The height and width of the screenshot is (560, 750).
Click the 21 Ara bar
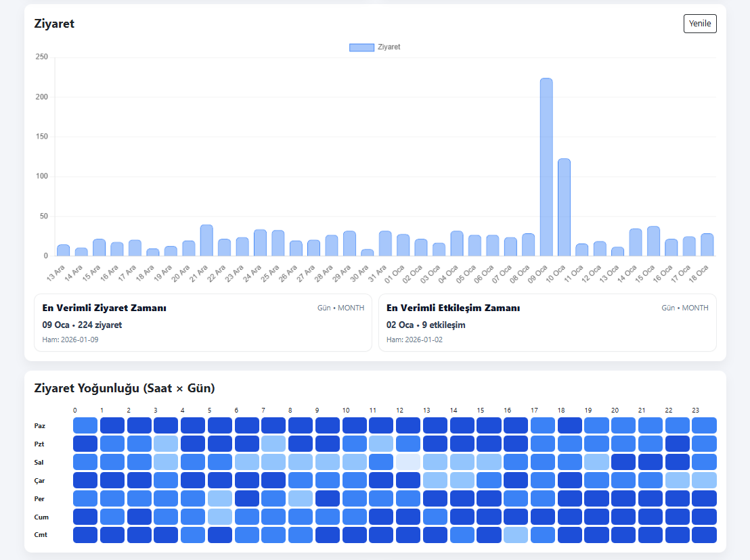[x=206, y=240]
